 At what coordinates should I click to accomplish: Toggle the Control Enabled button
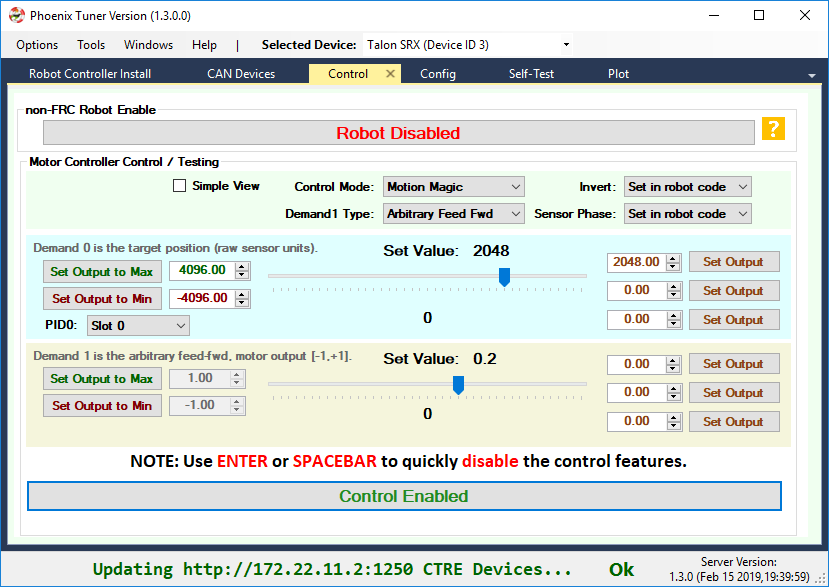[x=404, y=496]
